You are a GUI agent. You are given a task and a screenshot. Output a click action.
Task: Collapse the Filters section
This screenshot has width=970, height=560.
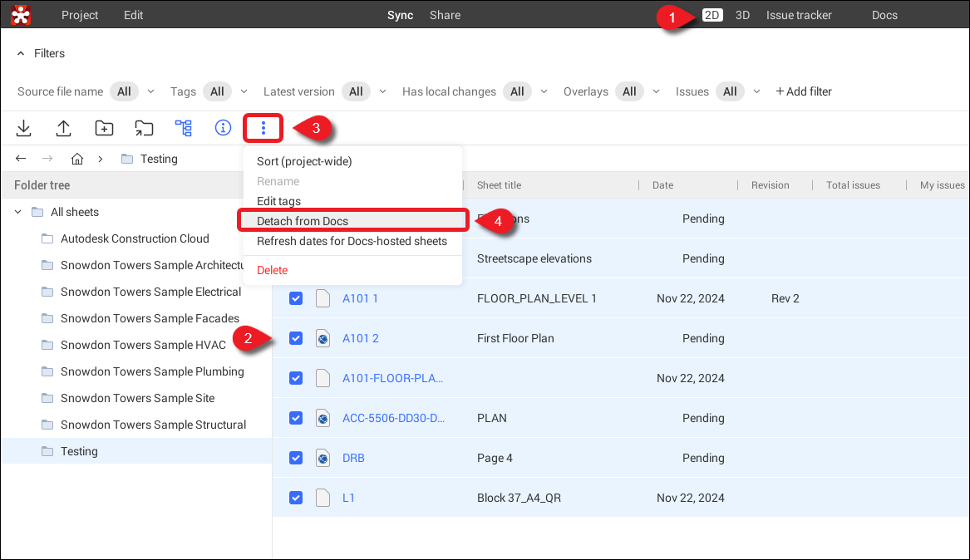(x=22, y=53)
